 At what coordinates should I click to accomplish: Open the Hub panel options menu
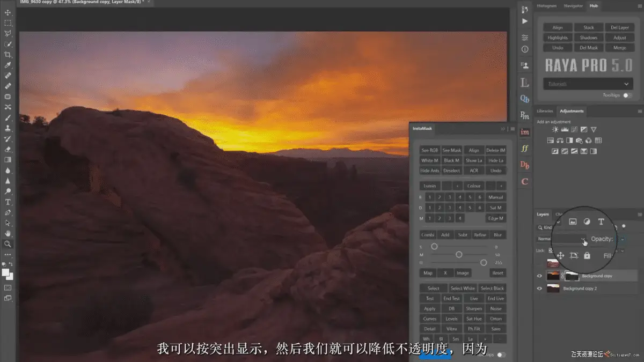point(639,5)
